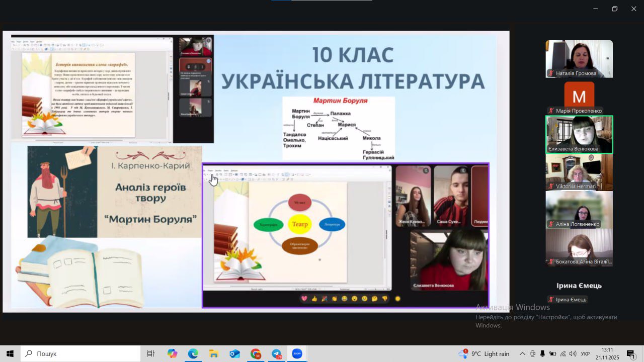Open the notification center icon
644x362 pixels.
[x=630, y=354]
